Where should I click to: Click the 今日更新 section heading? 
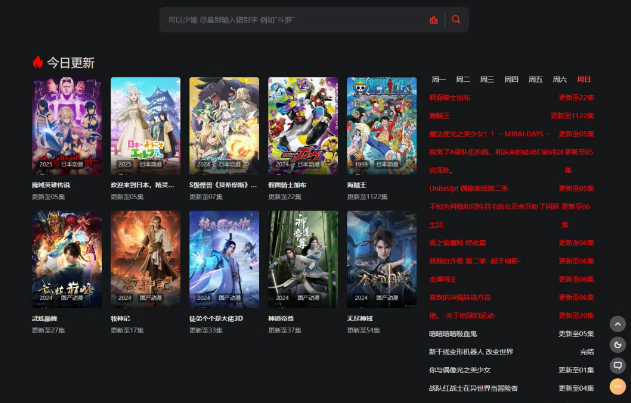[x=71, y=62]
